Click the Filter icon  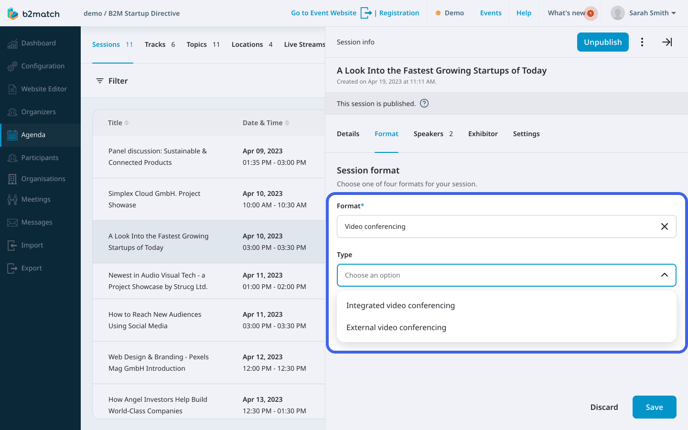tap(100, 81)
